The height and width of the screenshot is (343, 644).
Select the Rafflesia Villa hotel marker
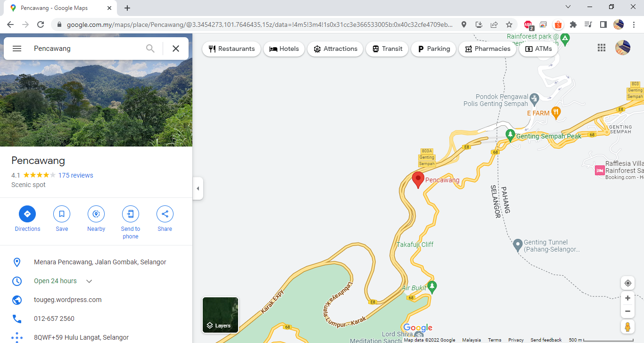600,170
